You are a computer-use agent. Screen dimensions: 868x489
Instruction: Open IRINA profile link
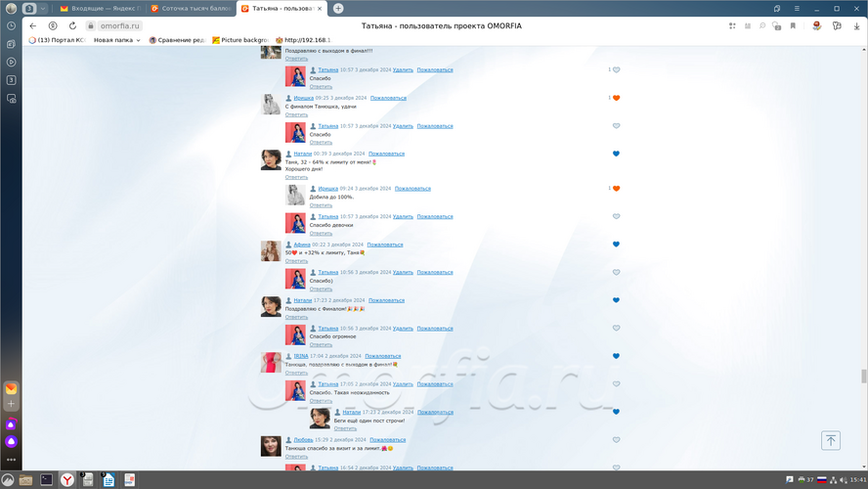[301, 356]
